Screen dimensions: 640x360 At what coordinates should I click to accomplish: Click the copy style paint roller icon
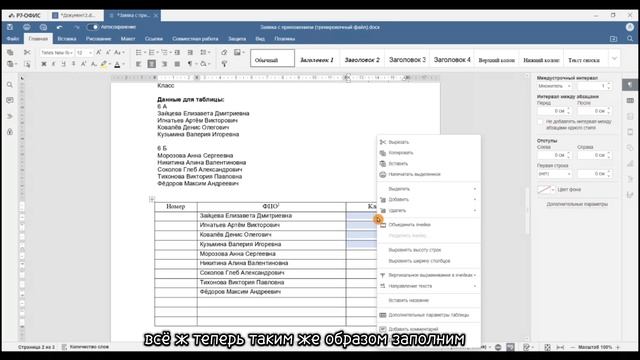[224, 64]
